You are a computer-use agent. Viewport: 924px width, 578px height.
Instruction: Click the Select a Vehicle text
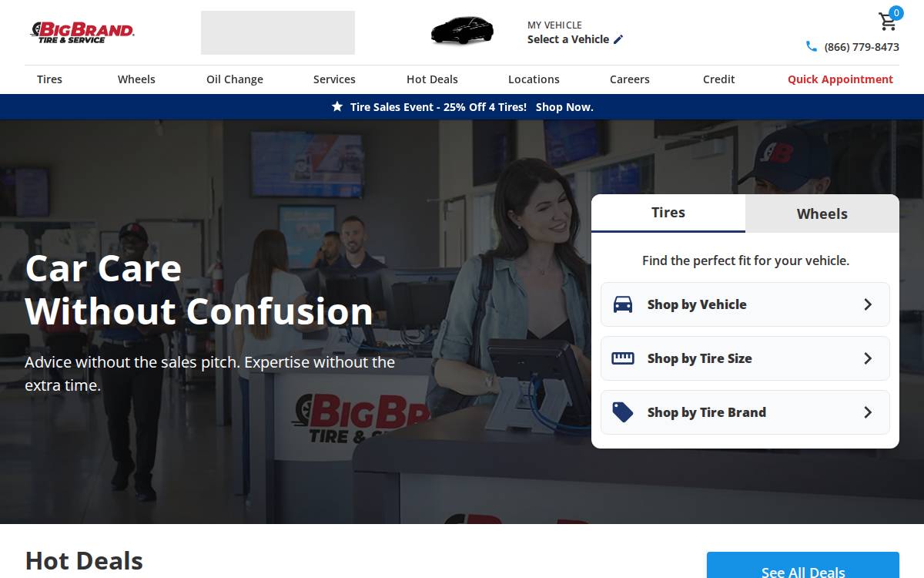coord(568,39)
